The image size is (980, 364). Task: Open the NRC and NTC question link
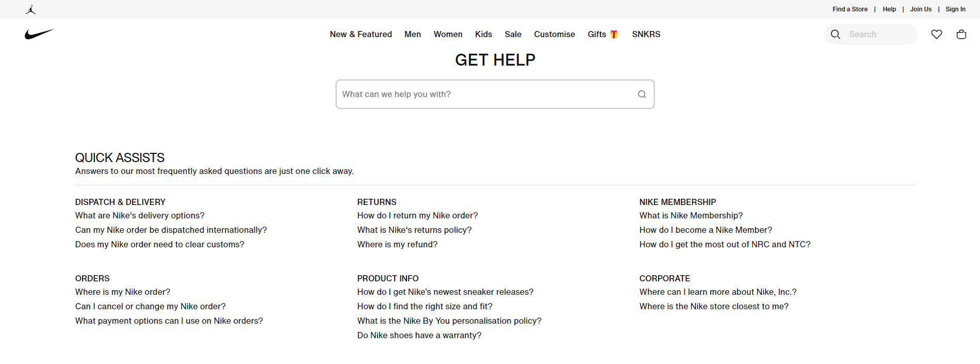tap(725, 244)
